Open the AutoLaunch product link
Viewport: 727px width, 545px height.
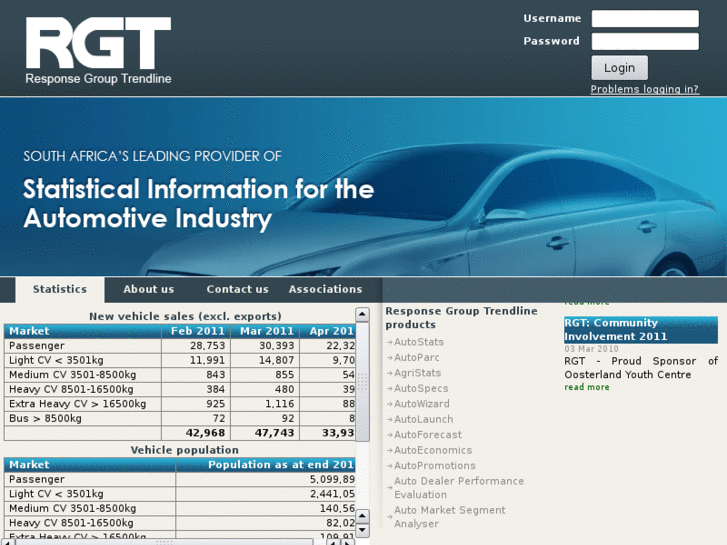click(423, 419)
